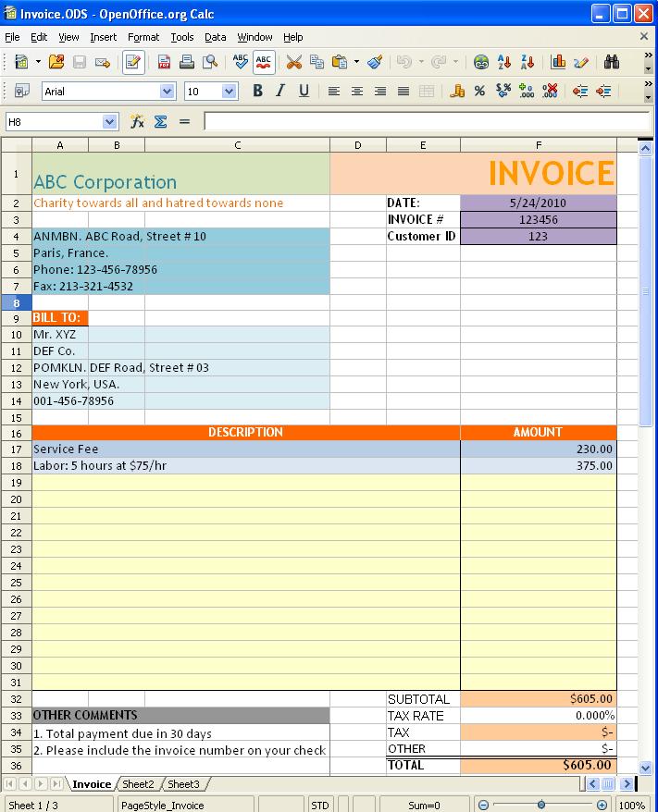Export directly as PDF icon
Viewport: 658px width, 812px height.
tap(164, 62)
